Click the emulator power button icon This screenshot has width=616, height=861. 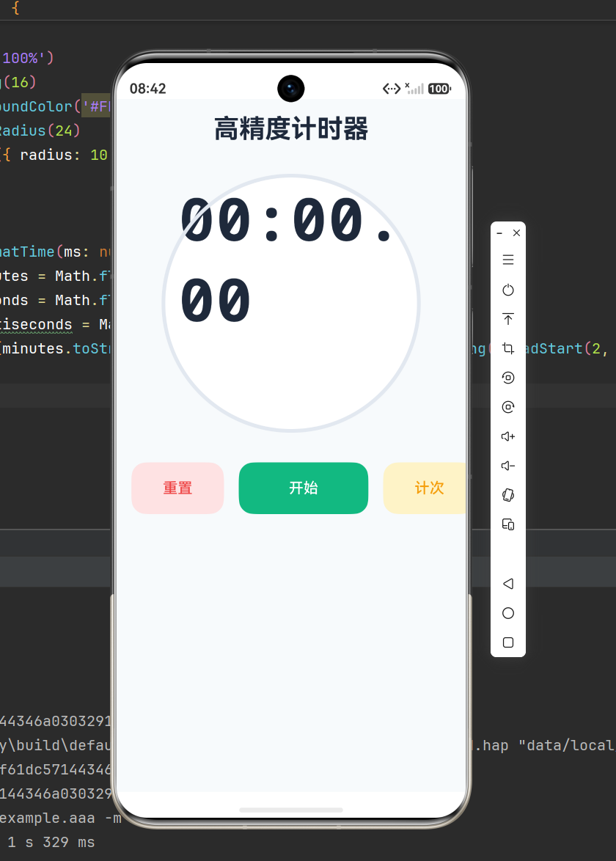click(508, 290)
